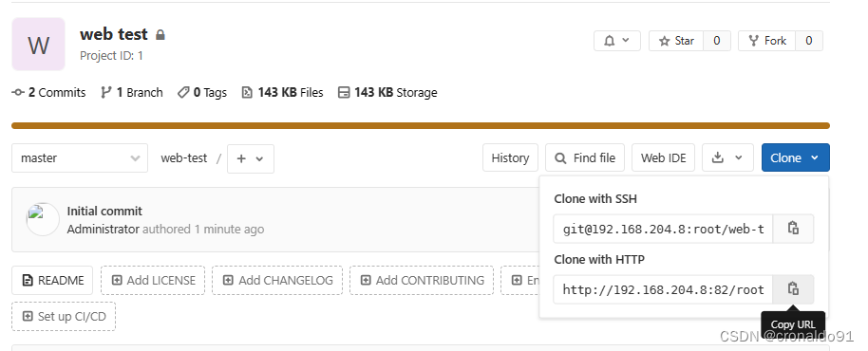Toggle the blue Clone dropdown
Image resolution: width=868 pixels, height=351 pixels.
pyautogui.click(x=796, y=158)
